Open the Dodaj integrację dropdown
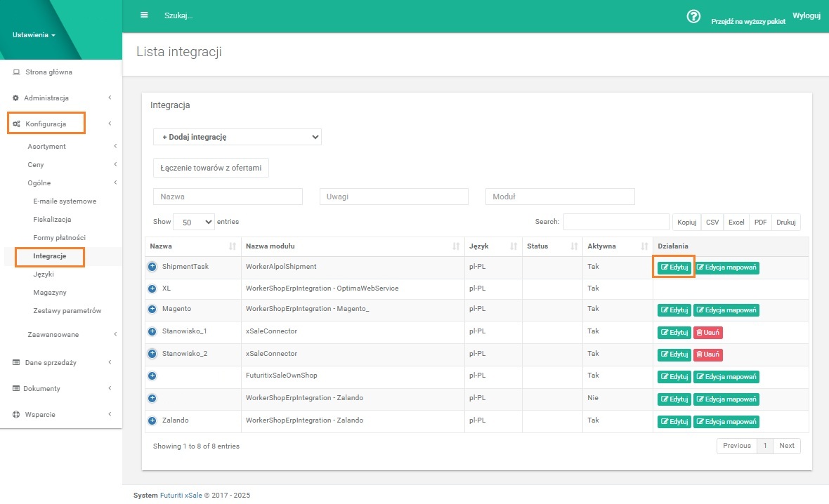The image size is (829, 504). pyautogui.click(x=237, y=137)
